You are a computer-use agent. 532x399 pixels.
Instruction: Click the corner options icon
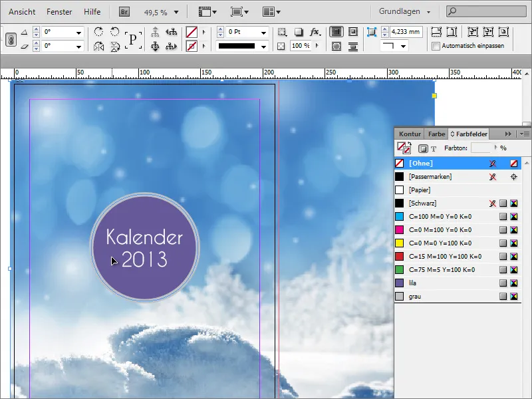pyautogui.click(x=372, y=32)
